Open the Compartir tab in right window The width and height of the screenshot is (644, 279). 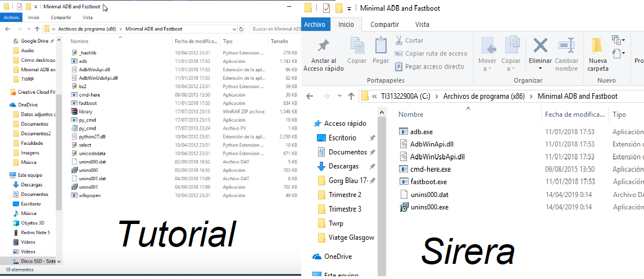click(384, 24)
